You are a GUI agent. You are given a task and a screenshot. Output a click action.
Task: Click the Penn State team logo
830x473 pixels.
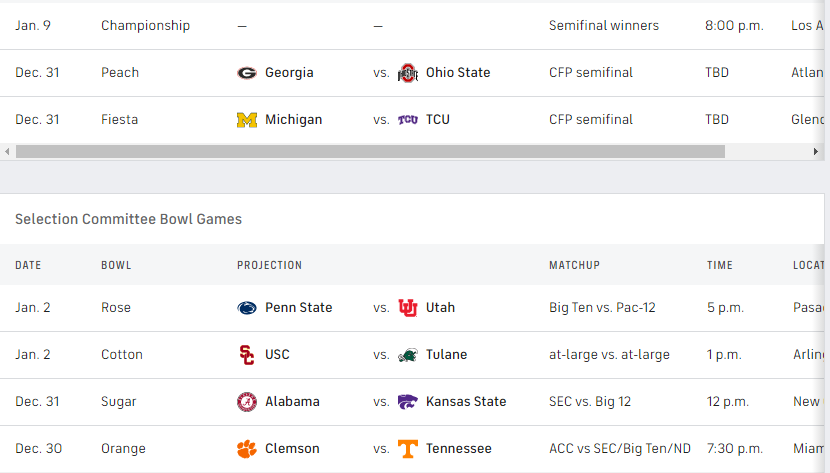coord(247,308)
